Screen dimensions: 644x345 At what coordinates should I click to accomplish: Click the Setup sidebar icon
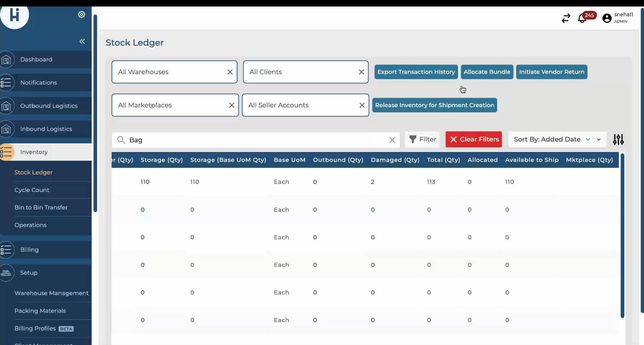7,273
